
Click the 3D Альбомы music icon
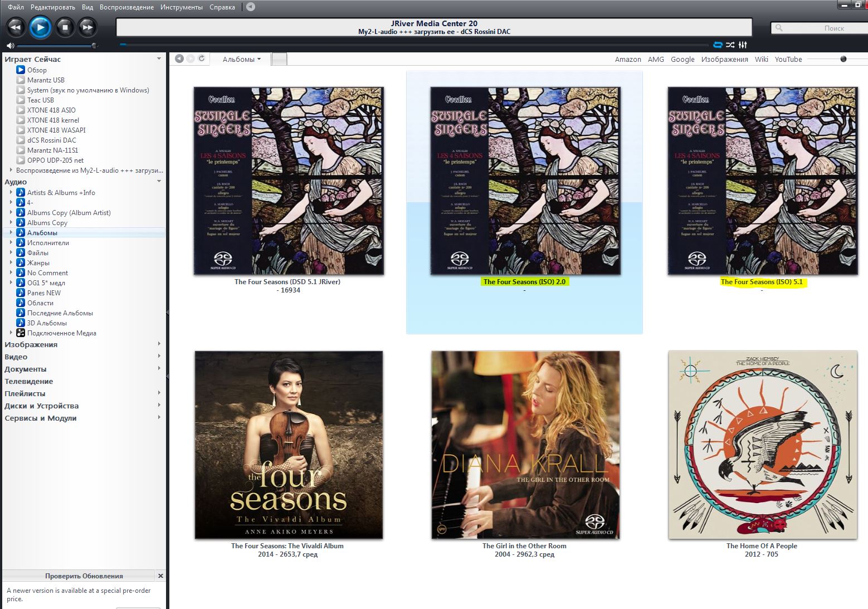21,323
